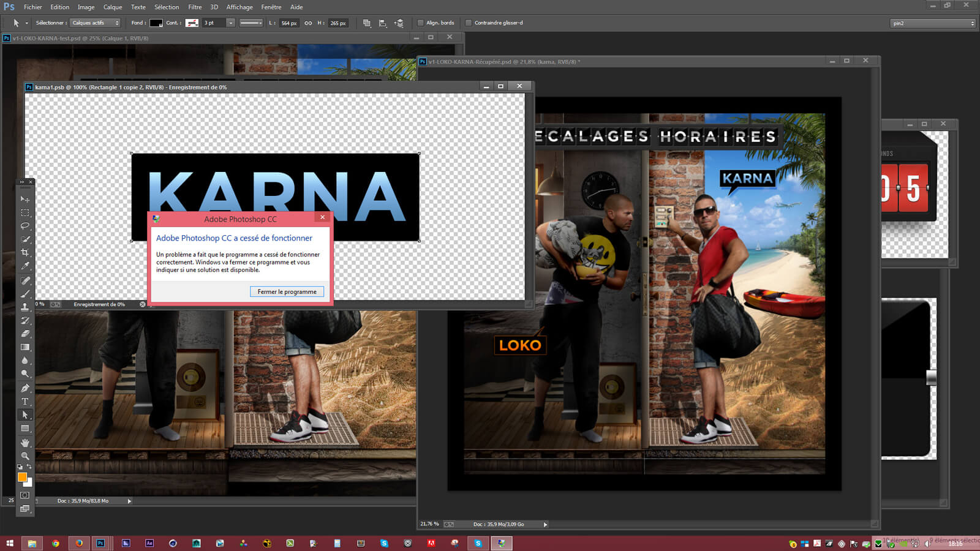Click the default foreground/background colors icon

click(x=20, y=467)
